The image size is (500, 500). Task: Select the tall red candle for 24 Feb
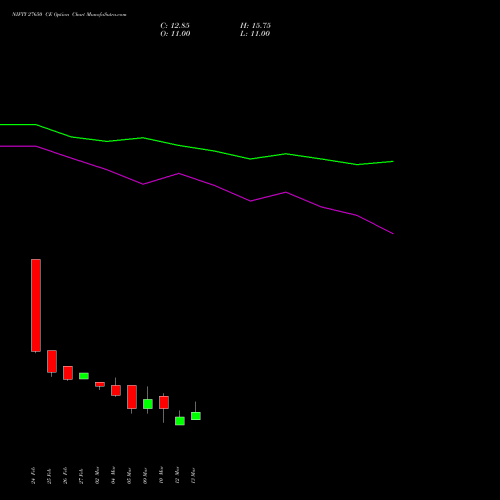(36, 305)
